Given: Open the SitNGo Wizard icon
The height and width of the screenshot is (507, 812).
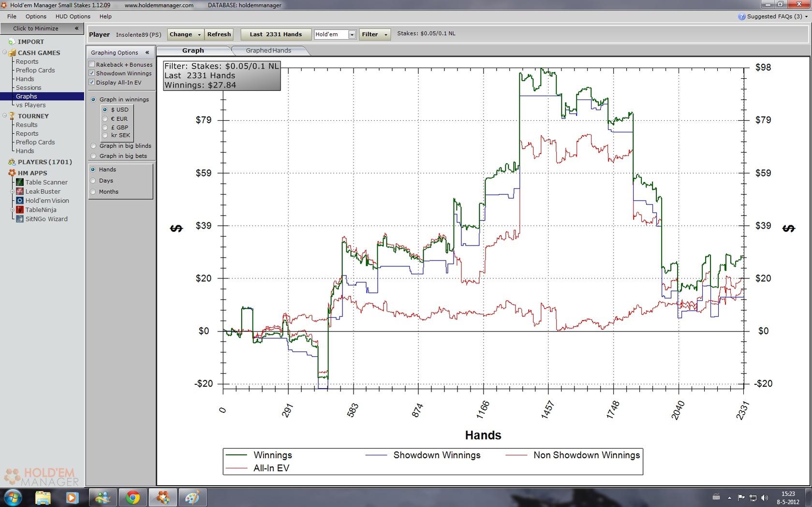Looking at the screenshot, I should tap(20, 219).
